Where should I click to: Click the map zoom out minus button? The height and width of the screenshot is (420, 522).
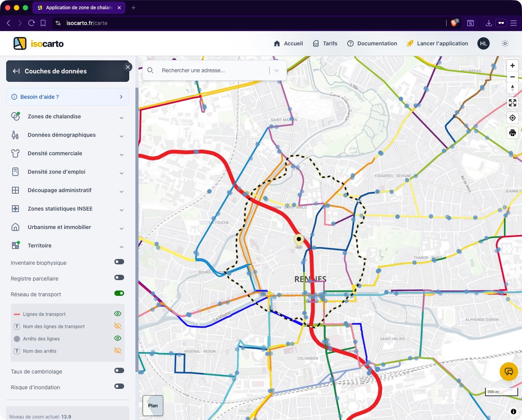click(512, 77)
